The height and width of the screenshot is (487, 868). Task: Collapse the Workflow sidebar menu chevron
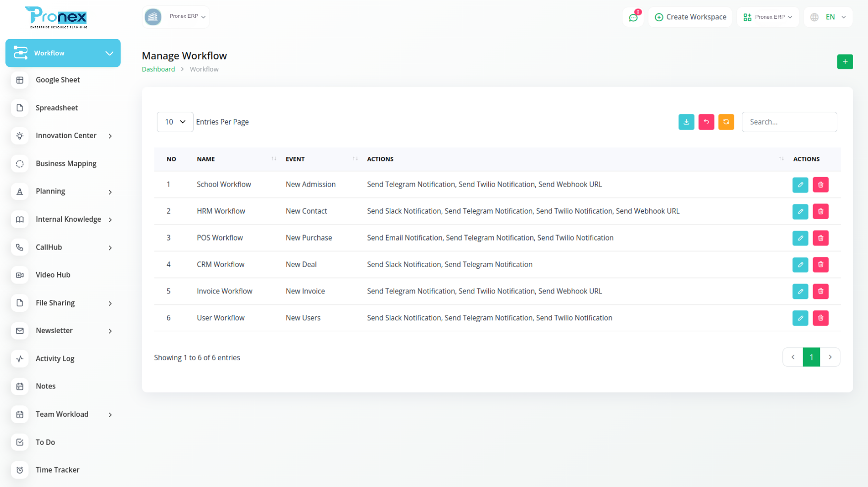pyautogui.click(x=109, y=53)
